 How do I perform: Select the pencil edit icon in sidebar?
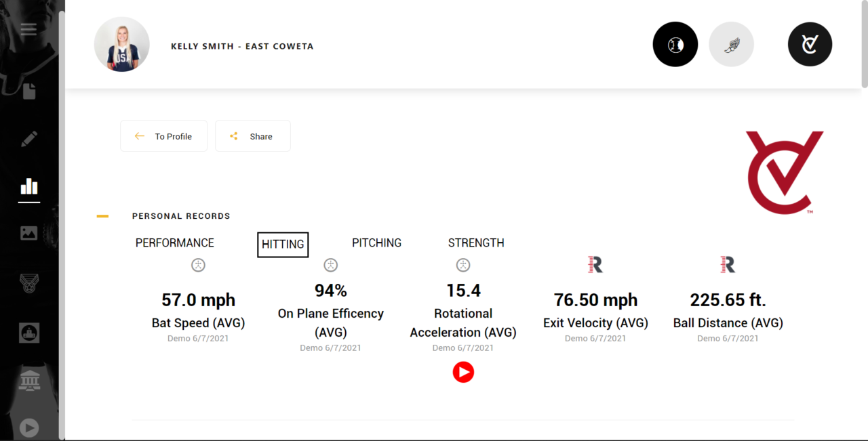click(28, 140)
